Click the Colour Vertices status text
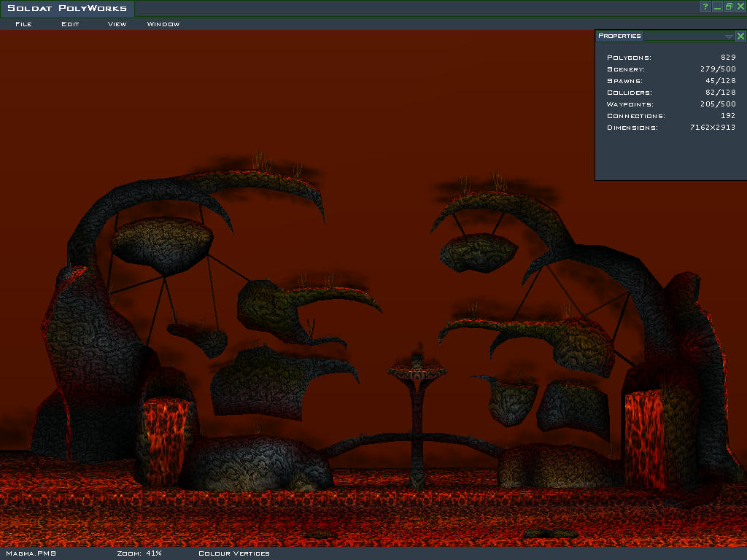 click(x=233, y=553)
